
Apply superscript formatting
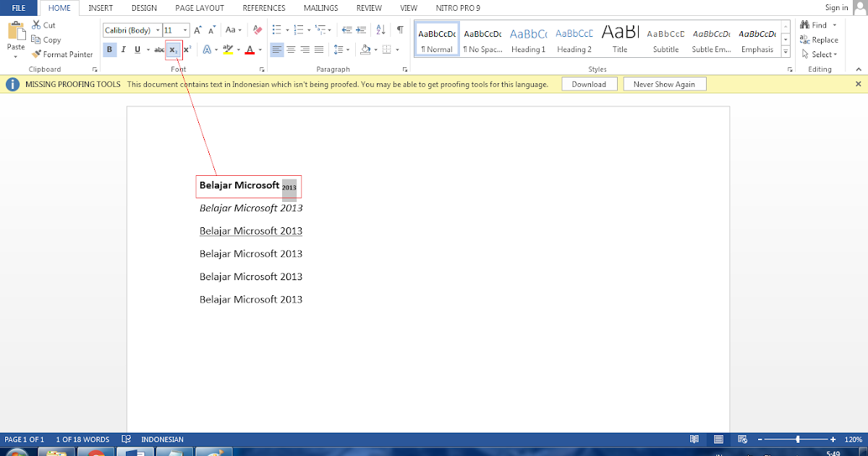[x=186, y=49]
